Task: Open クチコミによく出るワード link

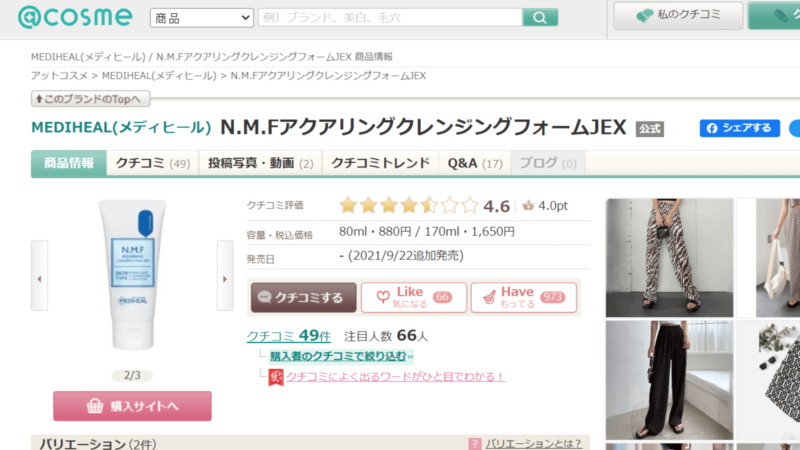Action: (x=395, y=377)
